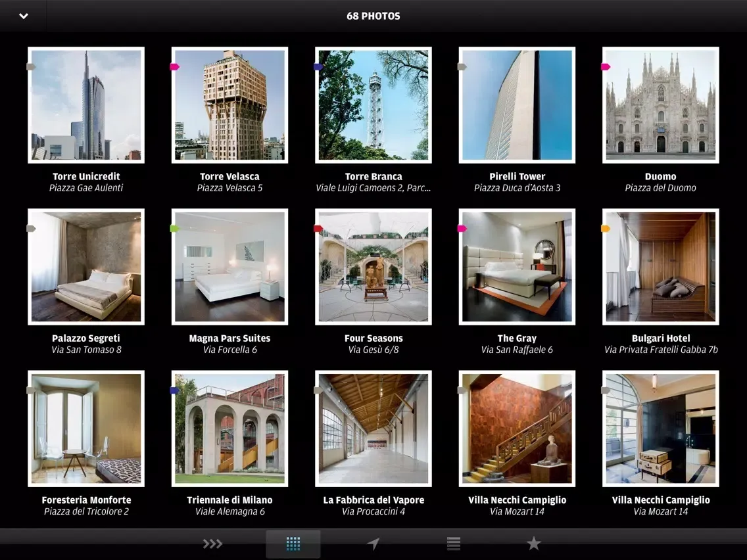The height and width of the screenshot is (560, 747).
Task: Click the 'Via San Raffaele 6' address
Action: pyautogui.click(x=517, y=350)
